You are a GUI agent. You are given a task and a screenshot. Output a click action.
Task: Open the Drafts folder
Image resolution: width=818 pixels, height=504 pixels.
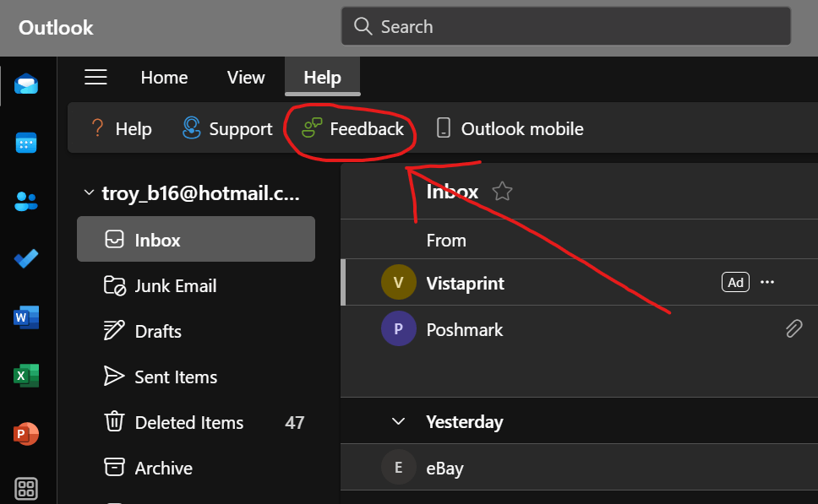point(196,331)
